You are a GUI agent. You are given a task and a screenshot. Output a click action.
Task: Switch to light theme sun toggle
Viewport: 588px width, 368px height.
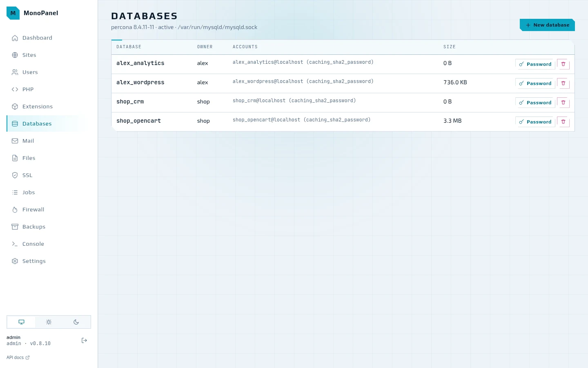click(49, 322)
